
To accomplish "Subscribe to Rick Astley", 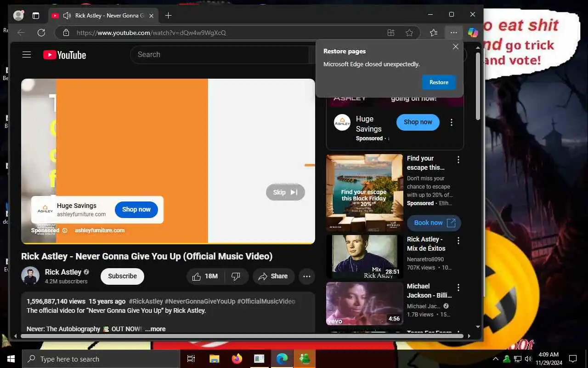I will [x=122, y=276].
